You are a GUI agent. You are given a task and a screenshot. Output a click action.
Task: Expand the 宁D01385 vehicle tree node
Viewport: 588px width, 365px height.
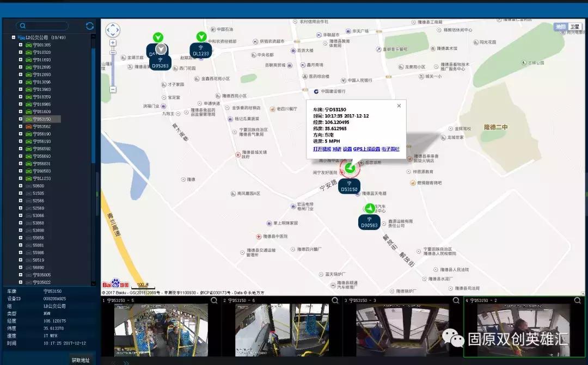pyautogui.click(x=21, y=45)
